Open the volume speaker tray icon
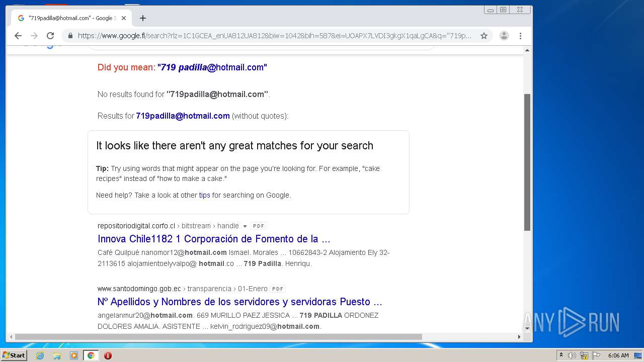This screenshot has height=362, width=644. 572,355
